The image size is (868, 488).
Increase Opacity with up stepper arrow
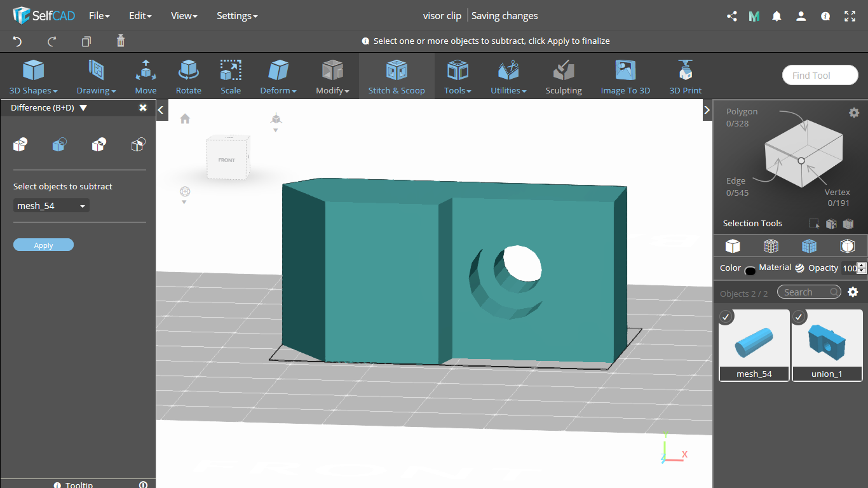(x=862, y=265)
